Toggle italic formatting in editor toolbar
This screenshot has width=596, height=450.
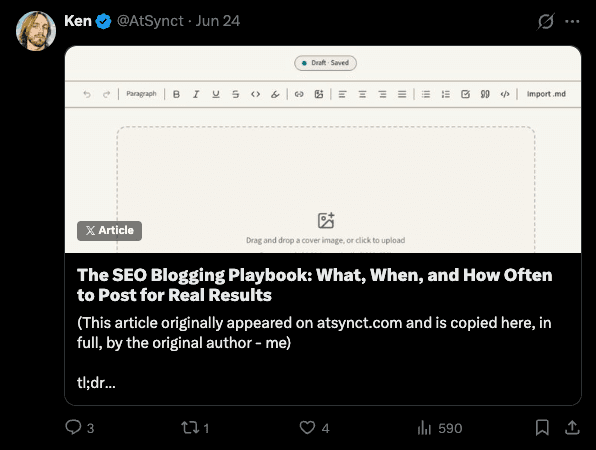(x=196, y=94)
